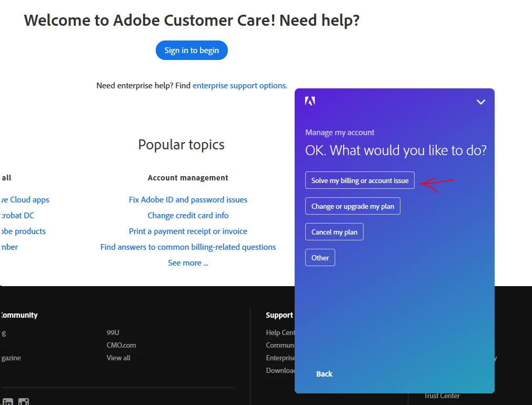Image resolution: width=532 pixels, height=405 pixels.
Task: Click the Support heading in footer
Action: pos(279,315)
